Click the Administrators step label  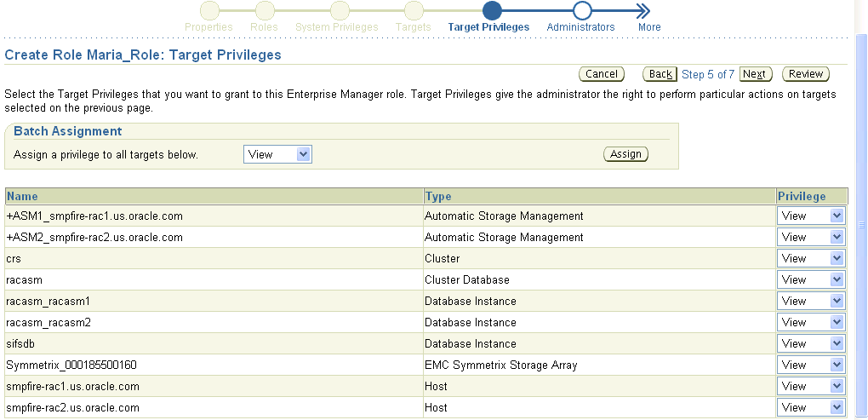pyautogui.click(x=580, y=27)
